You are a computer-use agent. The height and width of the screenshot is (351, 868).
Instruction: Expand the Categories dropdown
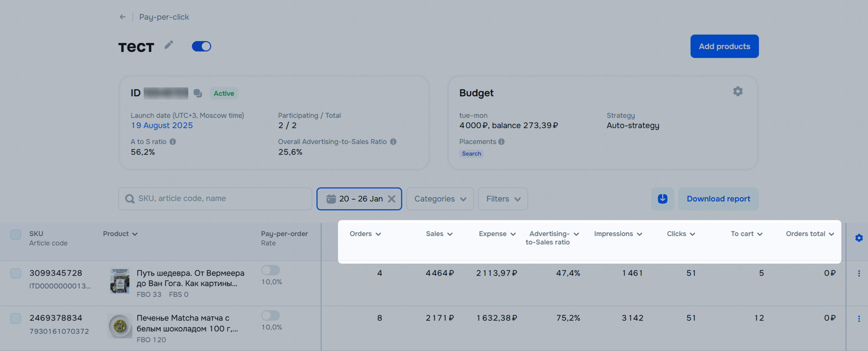tap(440, 199)
